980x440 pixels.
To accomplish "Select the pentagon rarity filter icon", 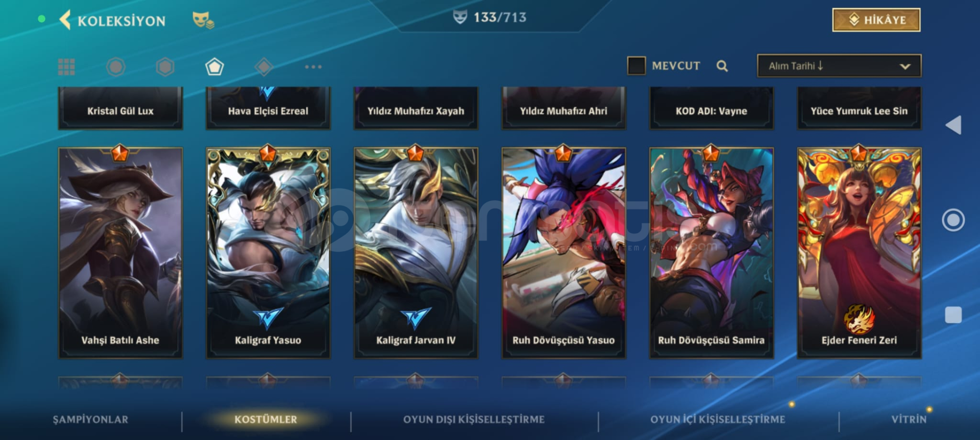I will click(x=214, y=67).
